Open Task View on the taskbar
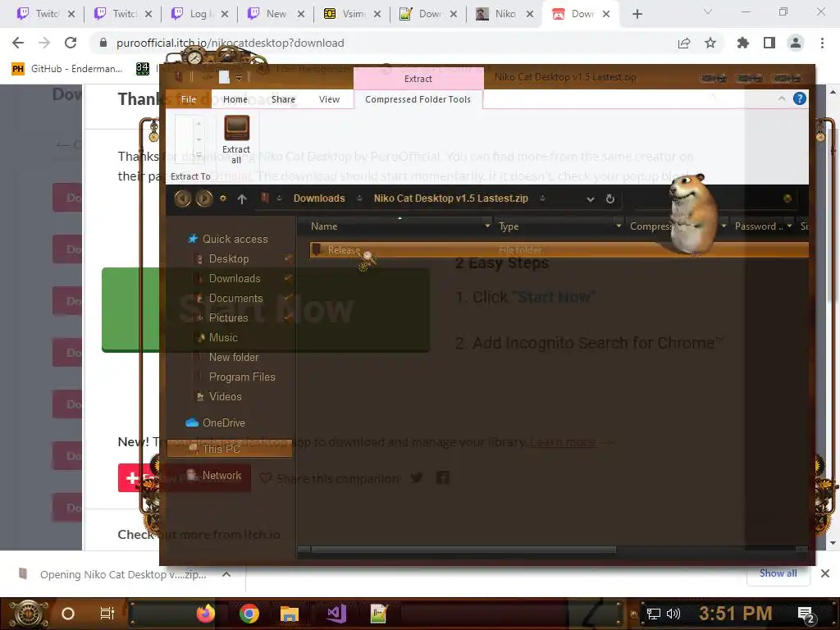 click(x=107, y=614)
